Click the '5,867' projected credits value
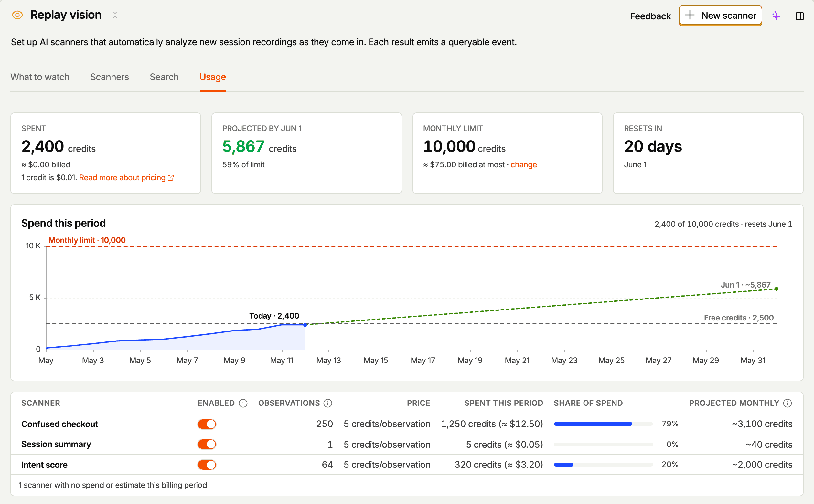Image resolution: width=814 pixels, height=504 pixels. pyautogui.click(x=243, y=147)
